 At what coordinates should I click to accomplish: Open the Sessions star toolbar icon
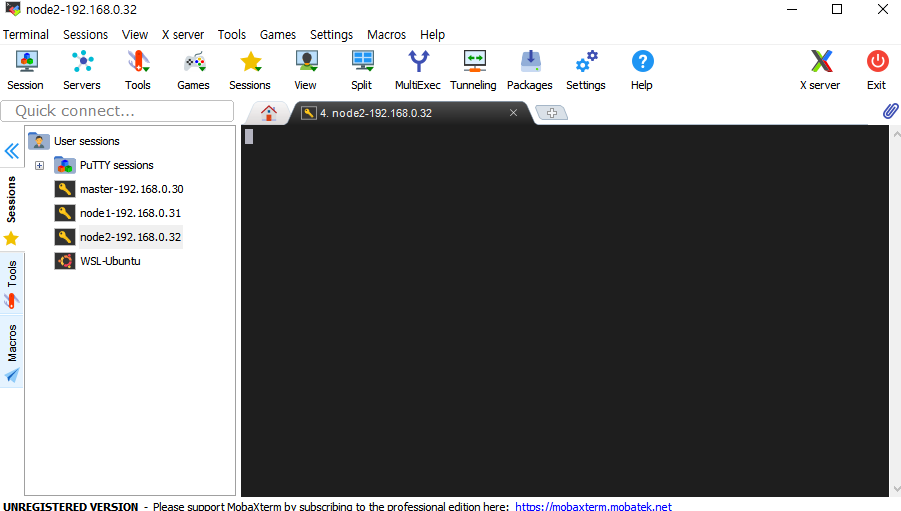[251, 62]
